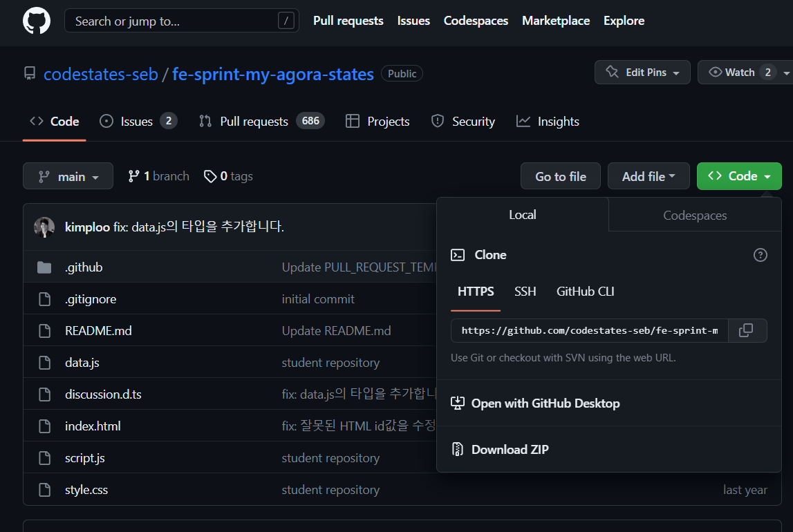This screenshot has width=793, height=532.
Task: Open the Edit Pins dropdown
Action: pos(642,73)
